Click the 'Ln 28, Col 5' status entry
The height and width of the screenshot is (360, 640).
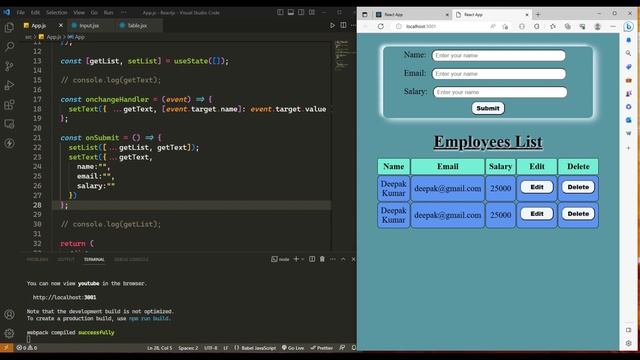[x=160, y=348]
